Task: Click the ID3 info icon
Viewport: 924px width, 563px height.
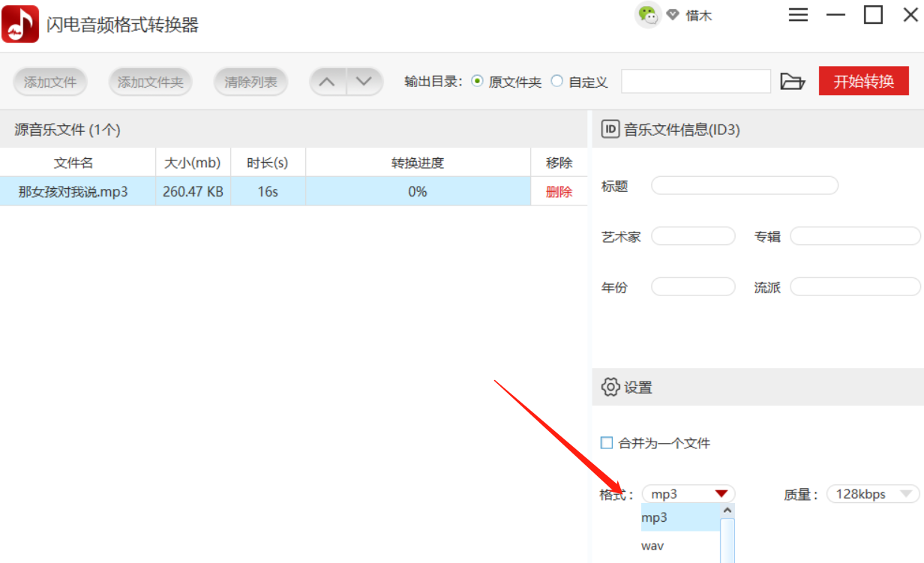Action: point(610,130)
